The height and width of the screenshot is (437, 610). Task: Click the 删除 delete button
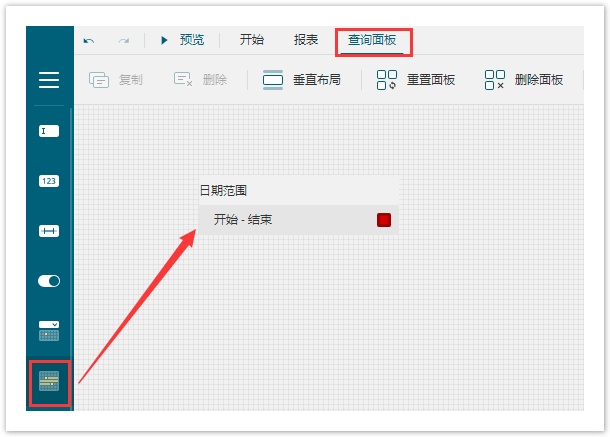coord(200,80)
